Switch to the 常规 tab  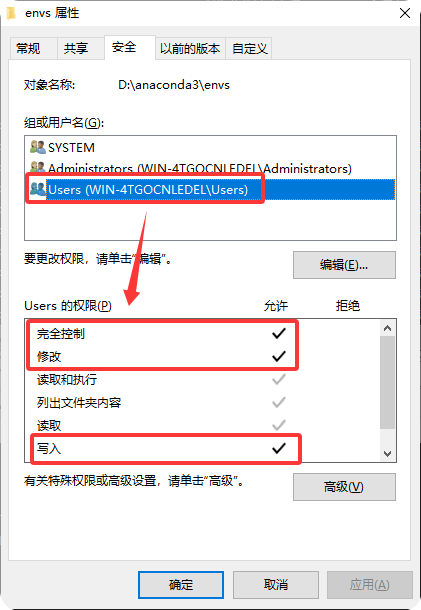point(28,49)
